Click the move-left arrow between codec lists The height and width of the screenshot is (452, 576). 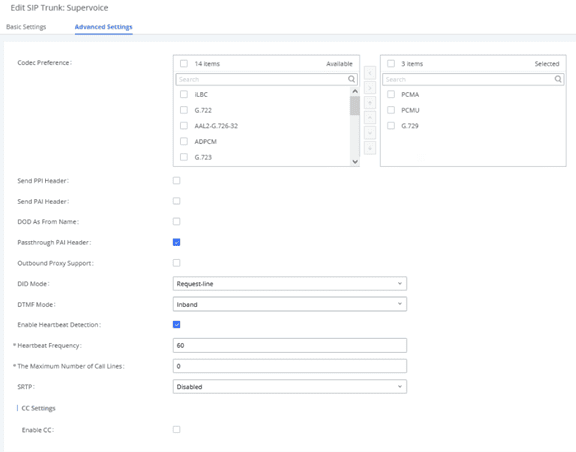coord(370,73)
